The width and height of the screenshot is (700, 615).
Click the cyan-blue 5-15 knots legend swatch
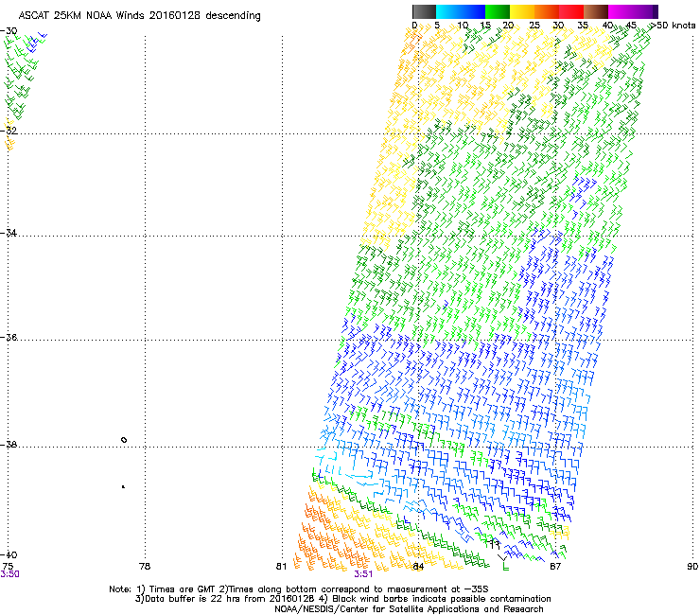(461, 11)
